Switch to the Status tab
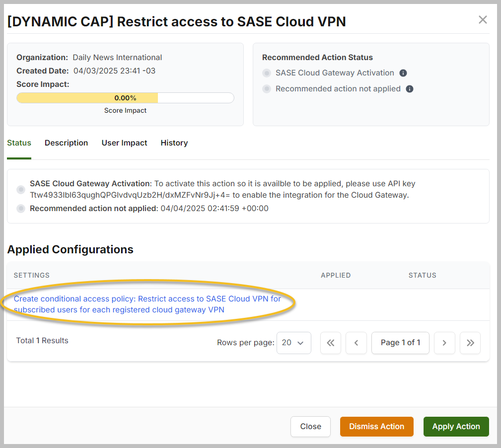501x448 pixels. (19, 143)
